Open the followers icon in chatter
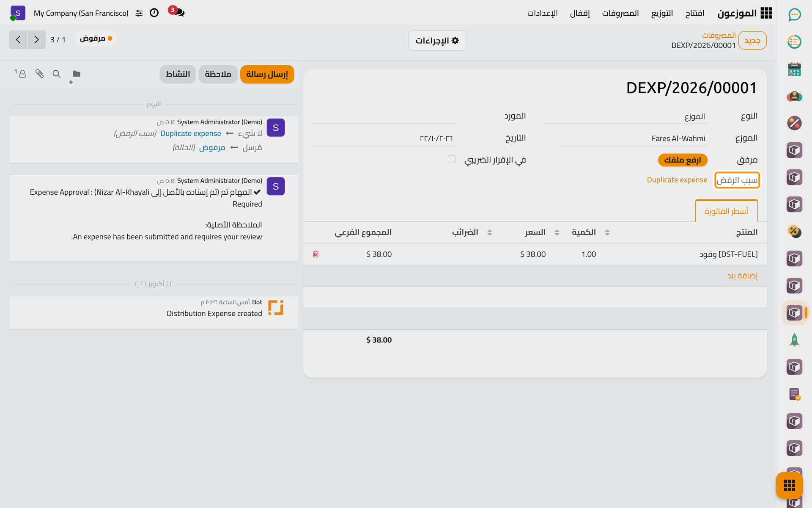Image resolution: width=812 pixels, height=508 pixels. pos(21,74)
